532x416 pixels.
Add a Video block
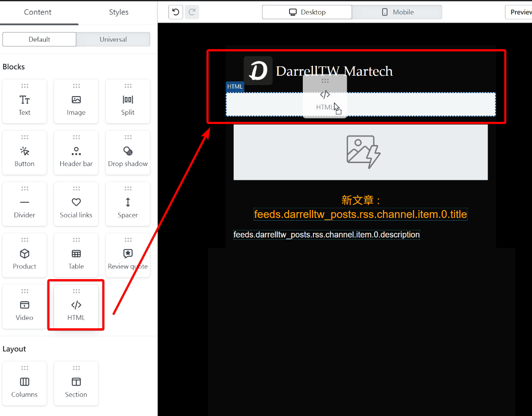pyautogui.click(x=24, y=305)
